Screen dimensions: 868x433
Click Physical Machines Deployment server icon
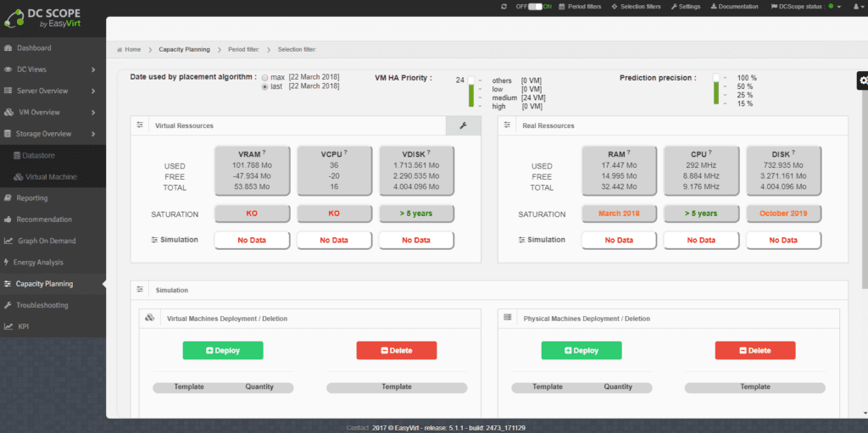click(x=507, y=318)
